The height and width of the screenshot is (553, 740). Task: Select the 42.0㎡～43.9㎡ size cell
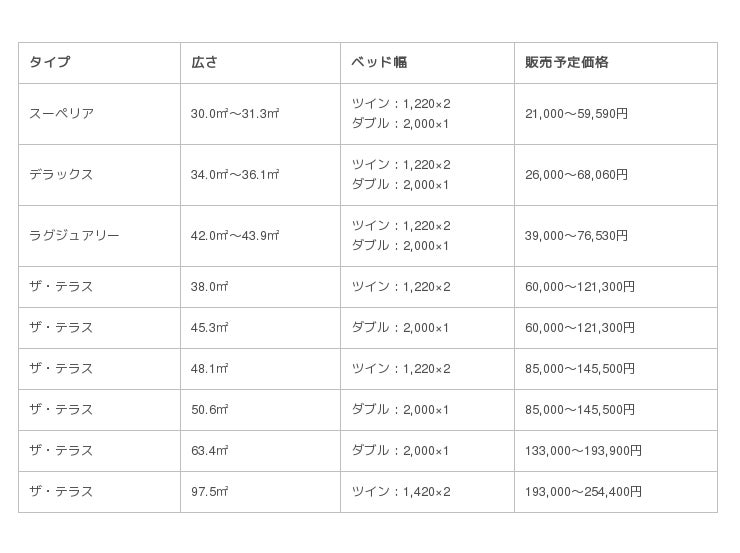point(235,236)
